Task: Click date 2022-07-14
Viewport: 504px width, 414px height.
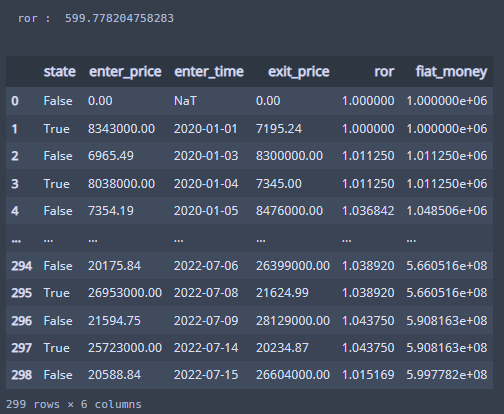Action: (x=206, y=348)
